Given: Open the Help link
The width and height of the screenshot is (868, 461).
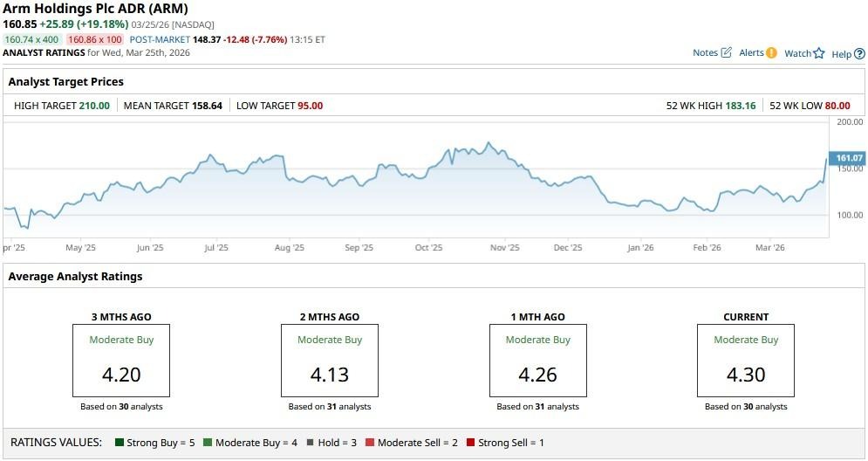Looking at the screenshot, I should coord(842,54).
